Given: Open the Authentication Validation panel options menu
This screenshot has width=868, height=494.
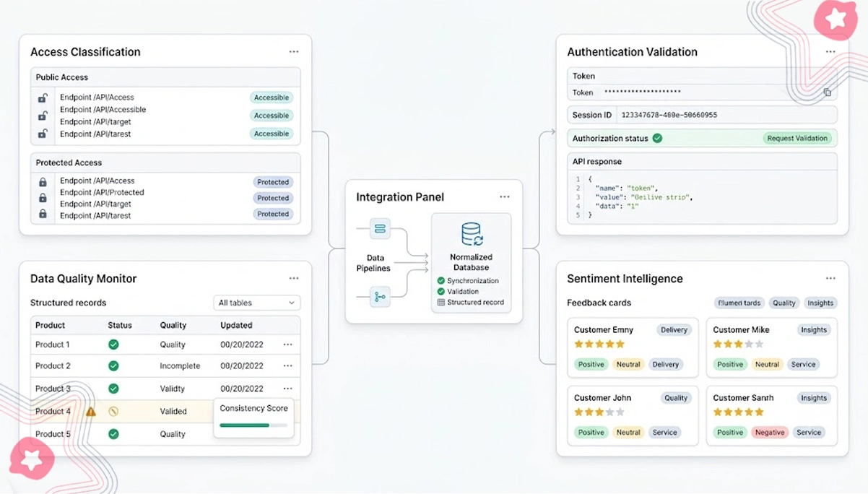Looking at the screenshot, I should 830,52.
